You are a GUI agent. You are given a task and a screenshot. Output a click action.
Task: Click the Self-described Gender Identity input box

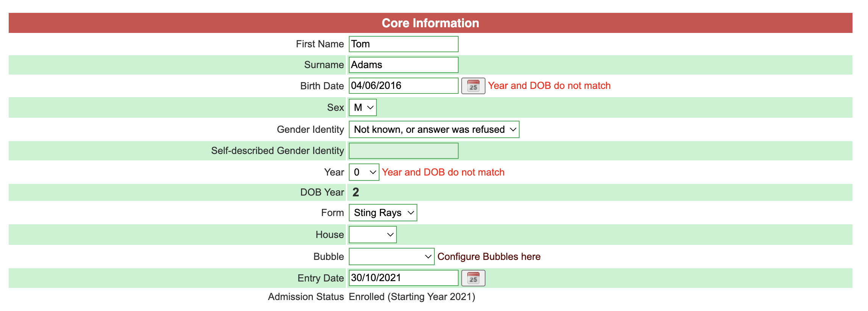403,151
